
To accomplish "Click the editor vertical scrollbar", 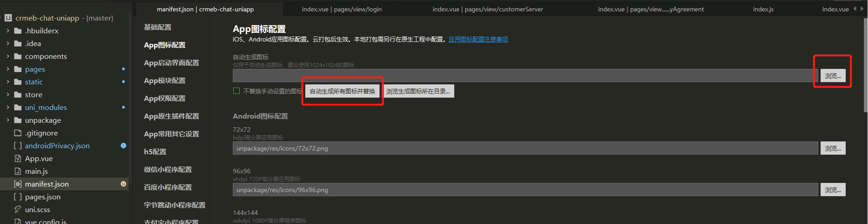I will (865, 65).
